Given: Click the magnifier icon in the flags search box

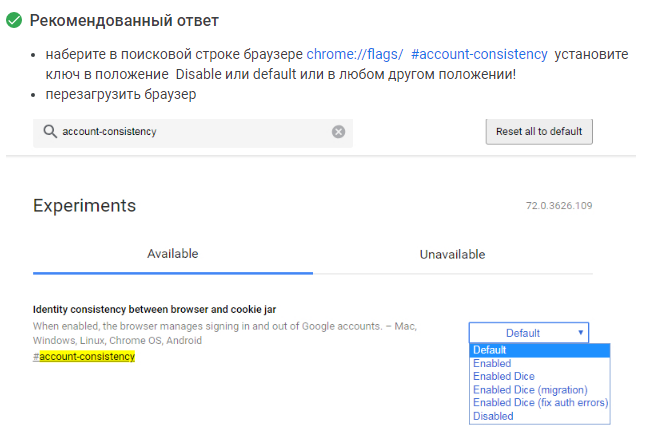Looking at the screenshot, I should click(50, 131).
